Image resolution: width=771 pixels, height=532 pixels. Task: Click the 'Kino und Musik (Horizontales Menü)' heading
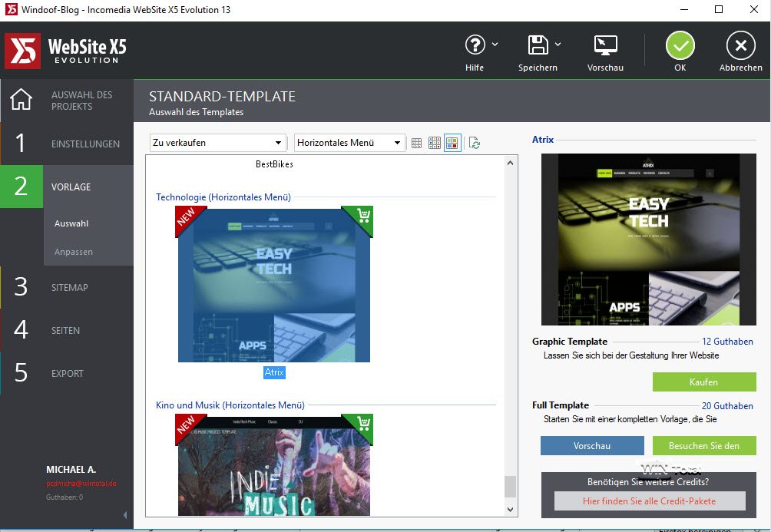(230, 405)
